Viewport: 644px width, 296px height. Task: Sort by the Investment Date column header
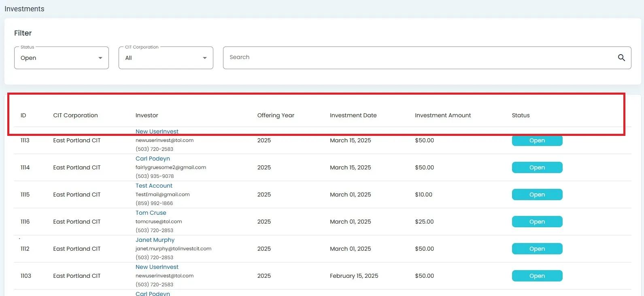coord(353,115)
